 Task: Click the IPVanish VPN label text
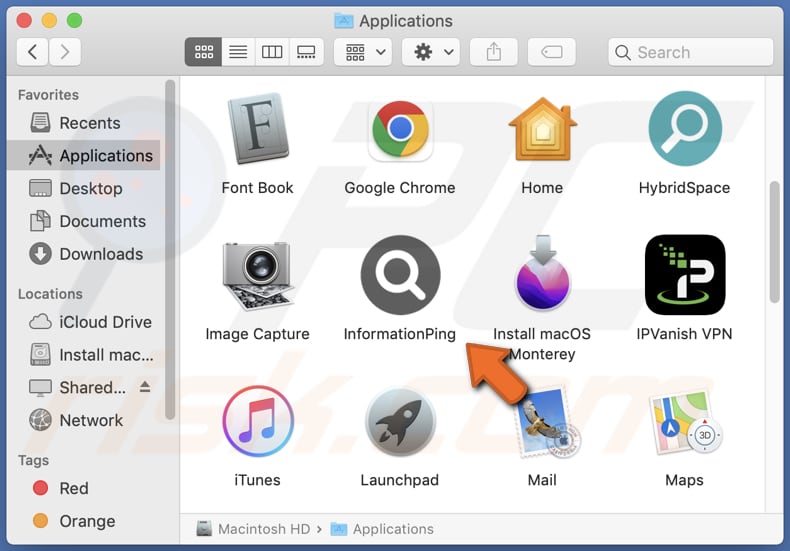[685, 334]
